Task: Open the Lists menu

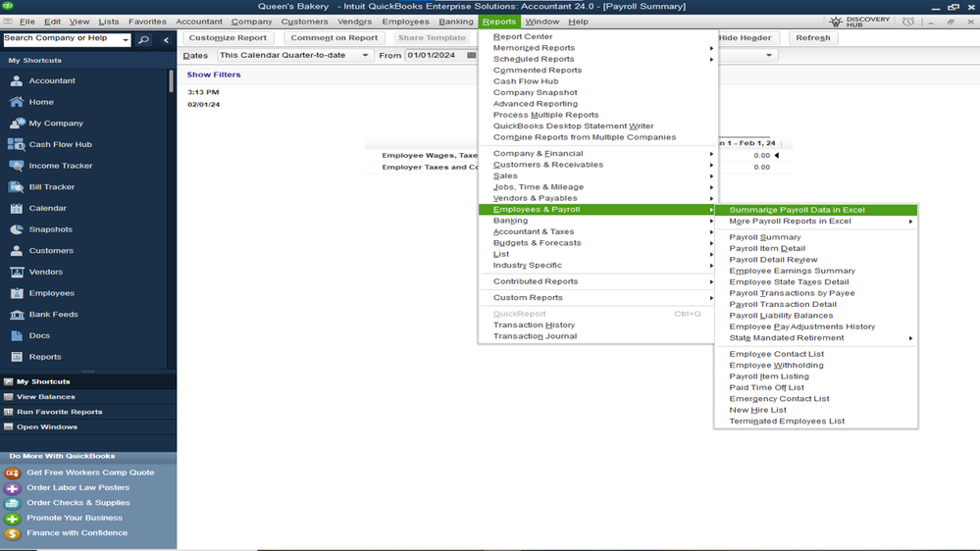Action: (x=108, y=22)
